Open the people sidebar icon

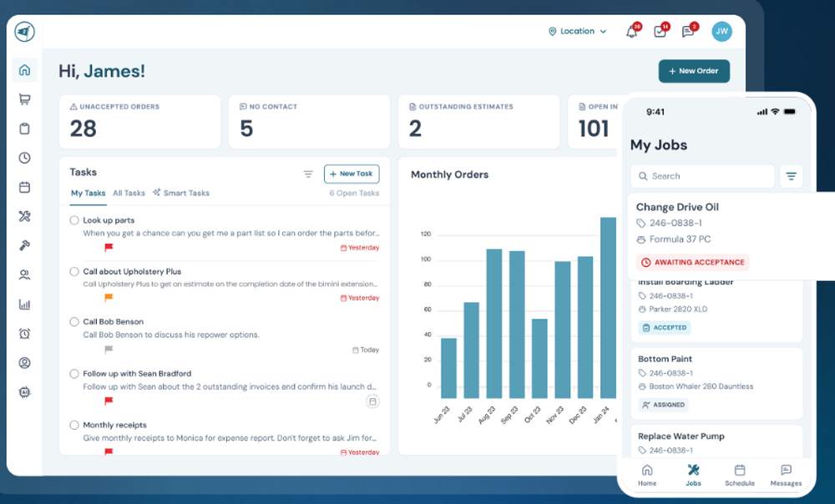(24, 275)
